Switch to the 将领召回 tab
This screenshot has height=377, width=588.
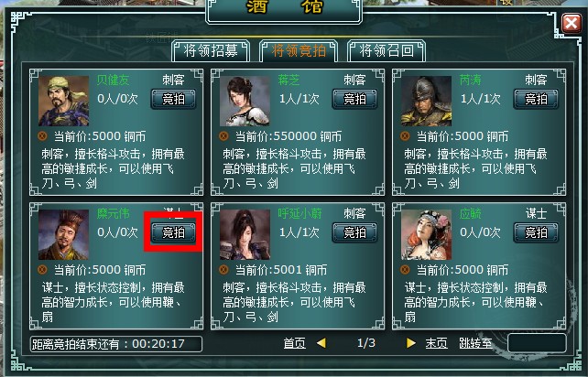pos(387,50)
